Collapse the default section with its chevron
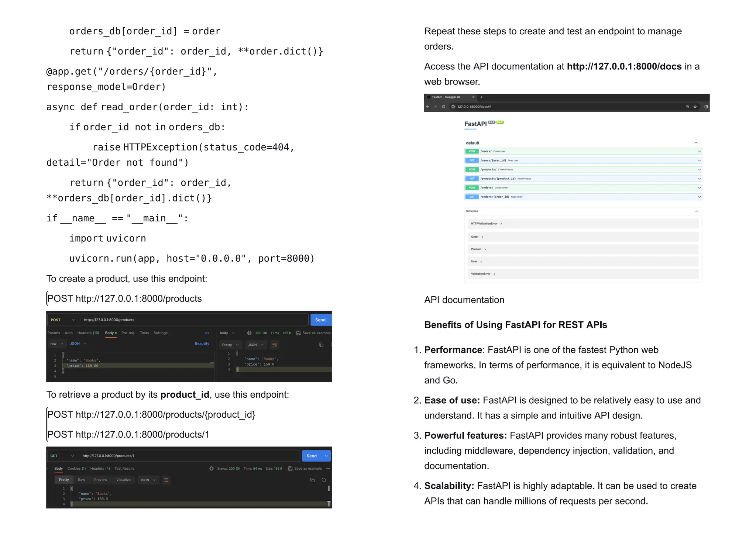The image size is (756, 535). (696, 143)
